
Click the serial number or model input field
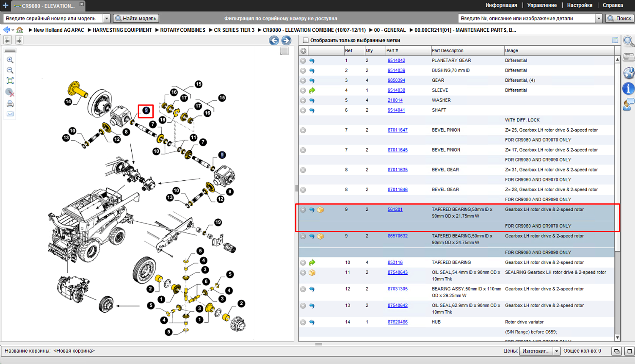click(x=53, y=18)
